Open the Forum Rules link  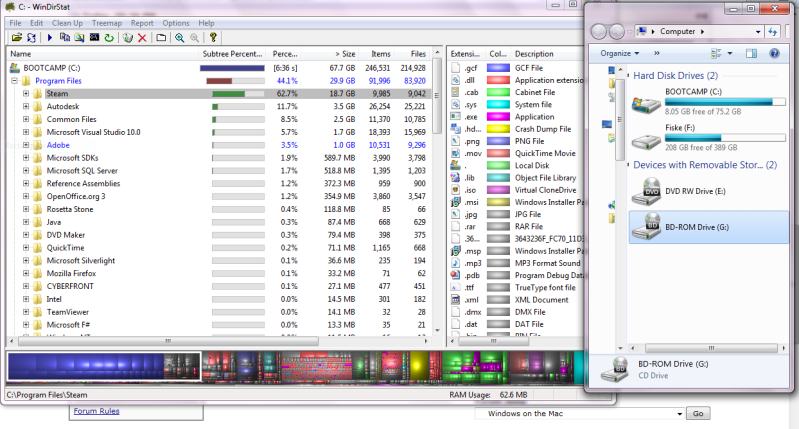(96, 411)
